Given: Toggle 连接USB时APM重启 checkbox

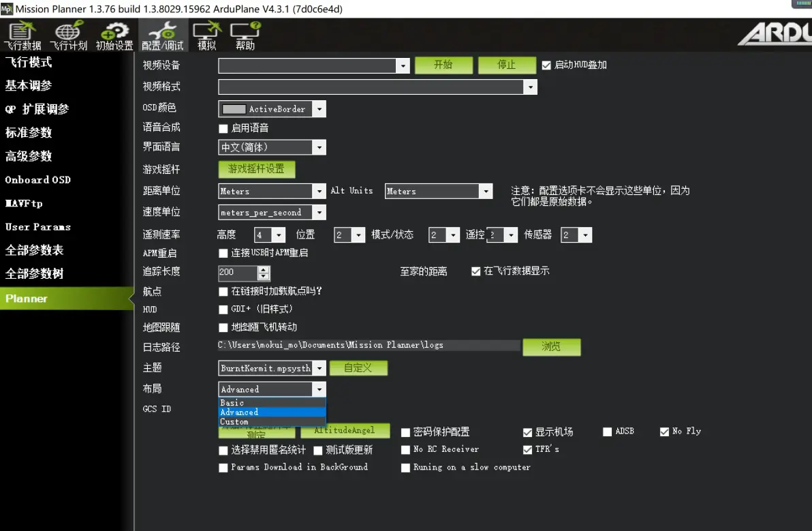Looking at the screenshot, I should [223, 254].
